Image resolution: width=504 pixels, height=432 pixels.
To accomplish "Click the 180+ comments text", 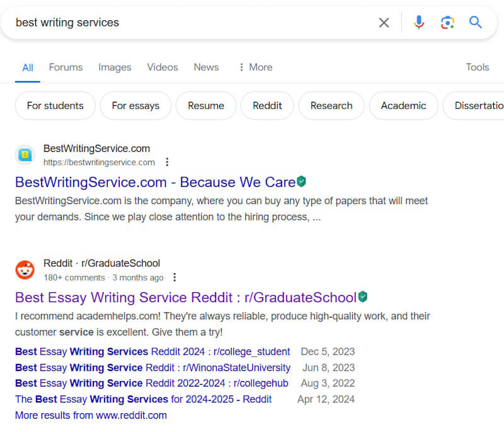I will tap(74, 278).
